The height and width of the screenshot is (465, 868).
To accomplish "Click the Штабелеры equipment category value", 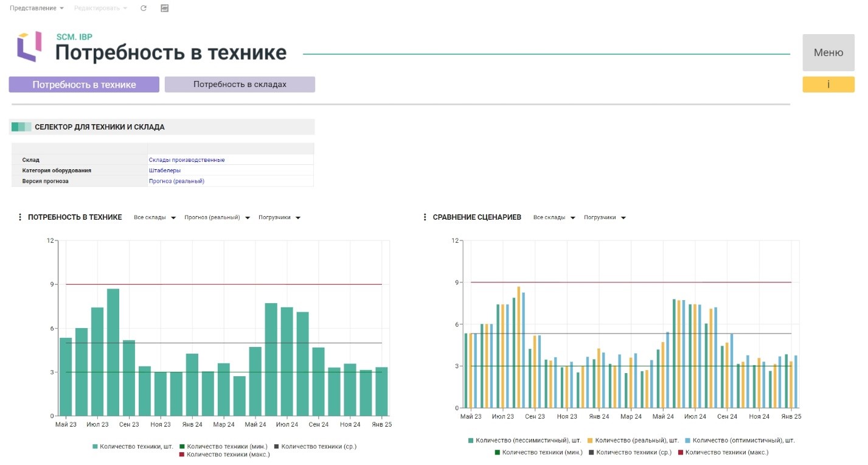I will (165, 170).
